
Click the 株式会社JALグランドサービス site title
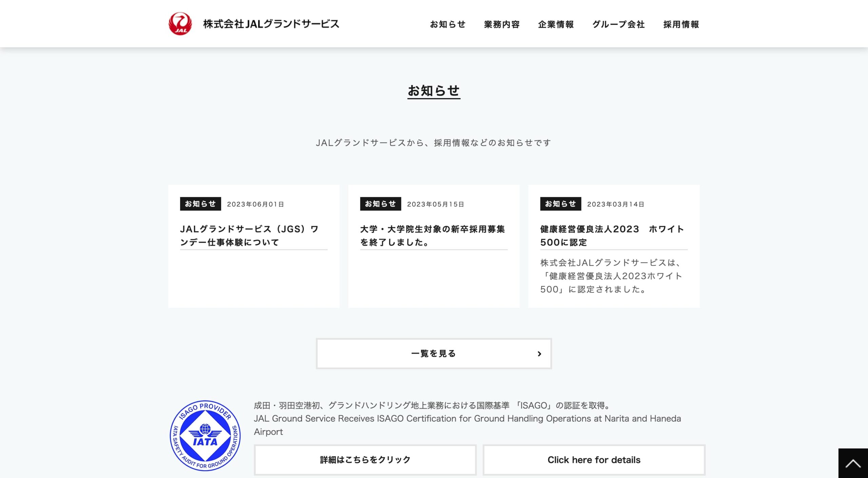271,24
